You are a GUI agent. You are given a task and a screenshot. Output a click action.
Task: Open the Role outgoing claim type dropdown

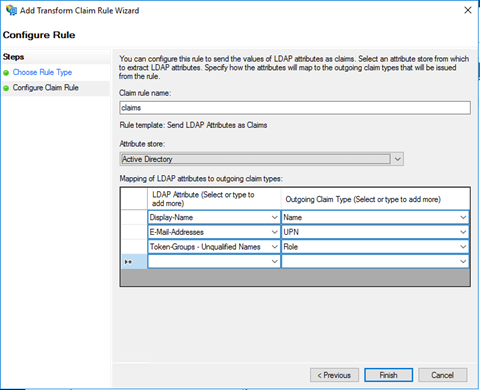(463, 247)
